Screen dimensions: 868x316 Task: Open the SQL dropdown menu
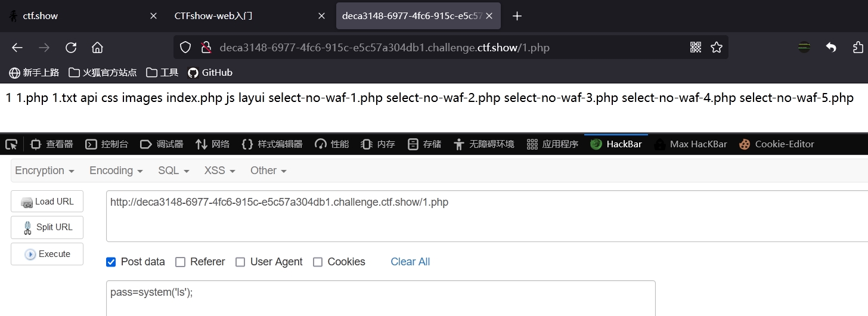pyautogui.click(x=173, y=171)
